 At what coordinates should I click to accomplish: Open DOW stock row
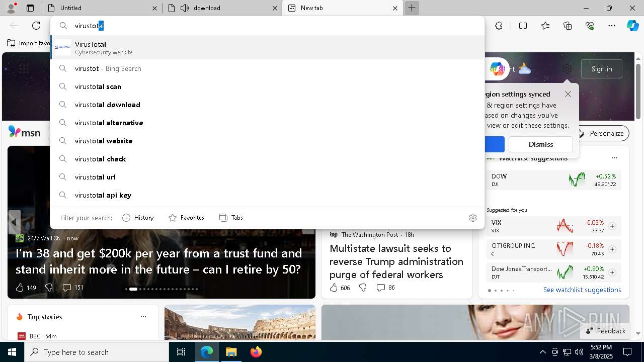[x=553, y=180]
